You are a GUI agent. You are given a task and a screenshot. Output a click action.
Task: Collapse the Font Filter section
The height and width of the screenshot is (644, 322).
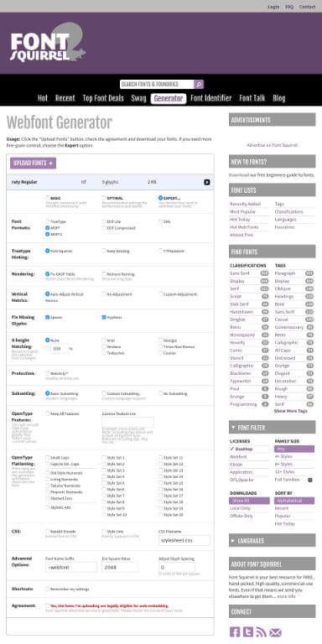pos(272,427)
